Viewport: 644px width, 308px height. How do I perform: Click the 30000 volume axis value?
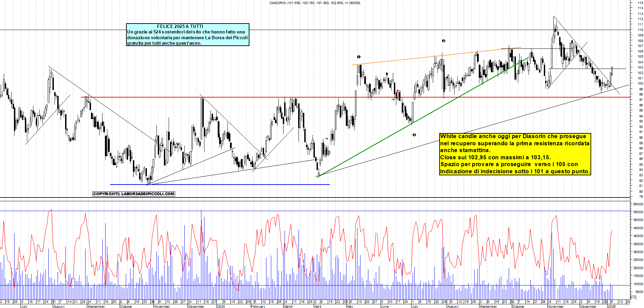[x=638, y=252]
